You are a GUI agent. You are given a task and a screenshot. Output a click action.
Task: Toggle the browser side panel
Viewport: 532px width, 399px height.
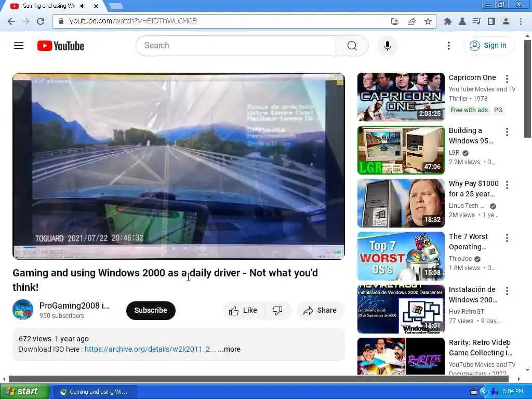491,21
